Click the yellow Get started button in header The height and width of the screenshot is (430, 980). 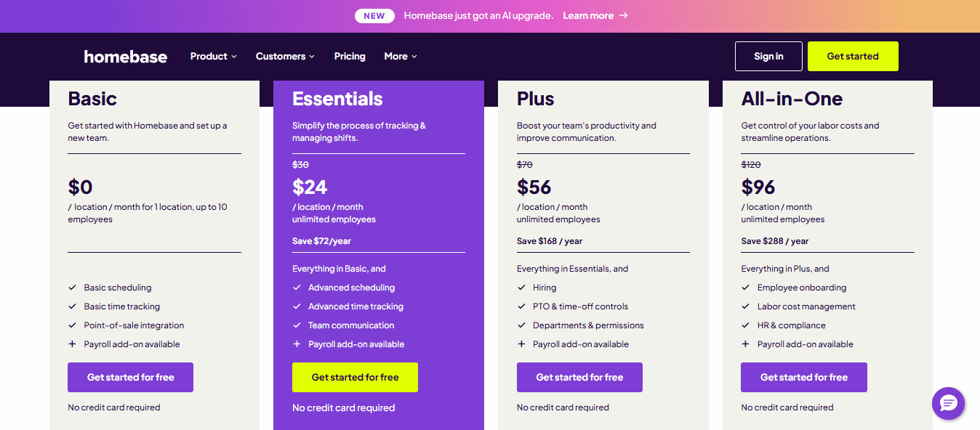point(853,56)
